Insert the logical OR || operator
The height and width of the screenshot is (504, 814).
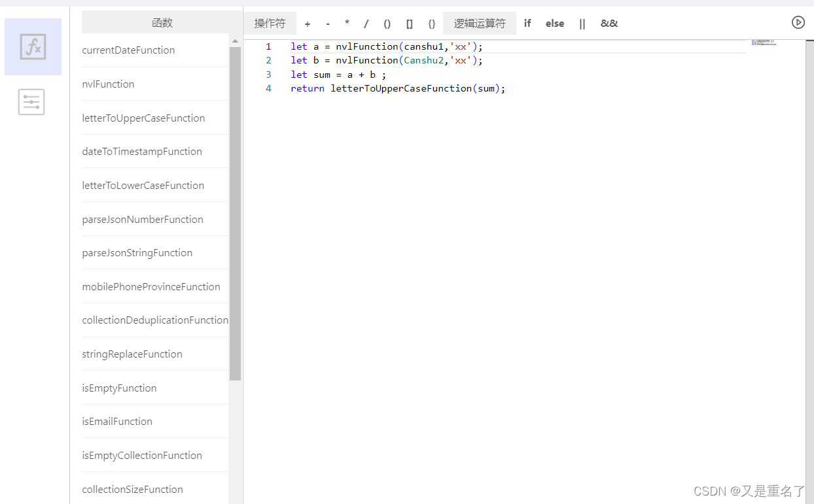coord(582,24)
